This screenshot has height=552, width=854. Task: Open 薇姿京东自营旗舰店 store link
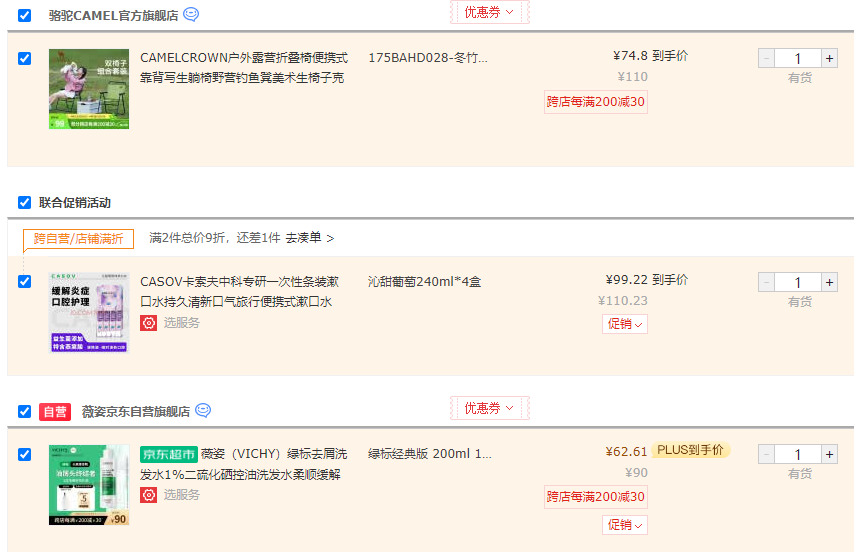(136, 412)
